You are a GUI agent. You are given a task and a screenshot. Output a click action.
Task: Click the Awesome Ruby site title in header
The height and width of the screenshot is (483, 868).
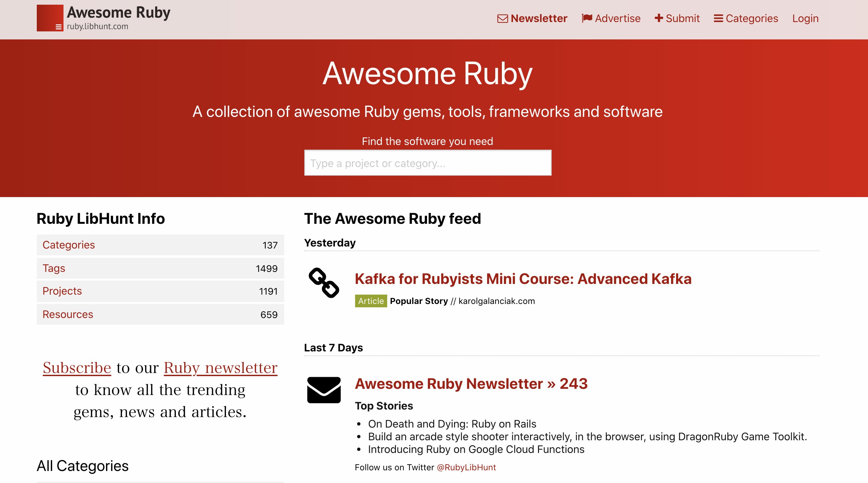coord(119,13)
